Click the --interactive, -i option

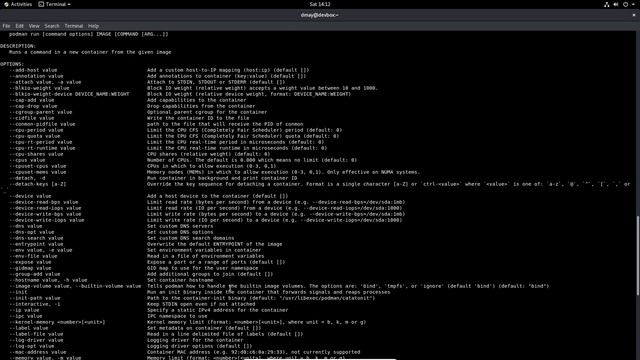pyautogui.click(x=35, y=304)
